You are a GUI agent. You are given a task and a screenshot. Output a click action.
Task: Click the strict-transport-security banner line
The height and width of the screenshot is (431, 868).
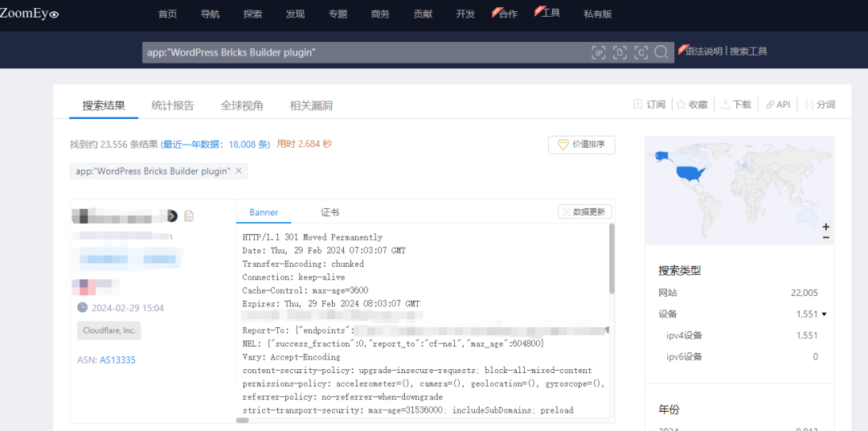tap(408, 410)
